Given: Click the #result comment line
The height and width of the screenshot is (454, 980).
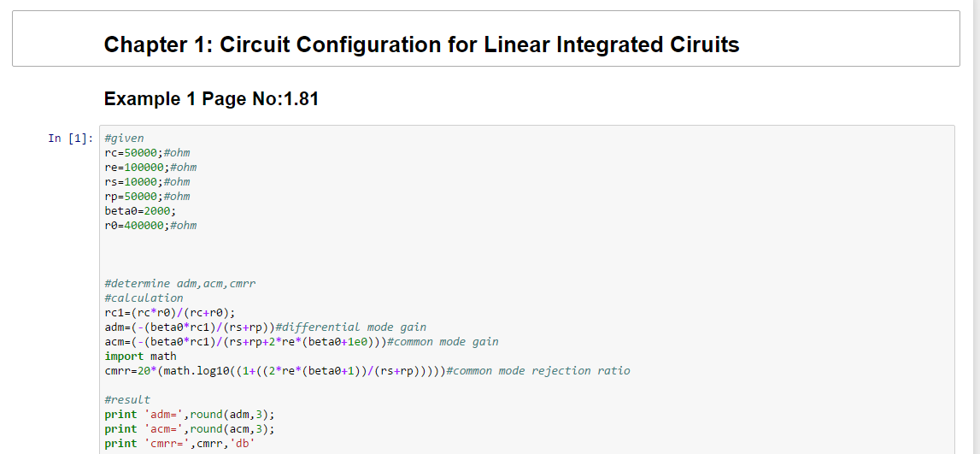Looking at the screenshot, I should tap(127, 400).
